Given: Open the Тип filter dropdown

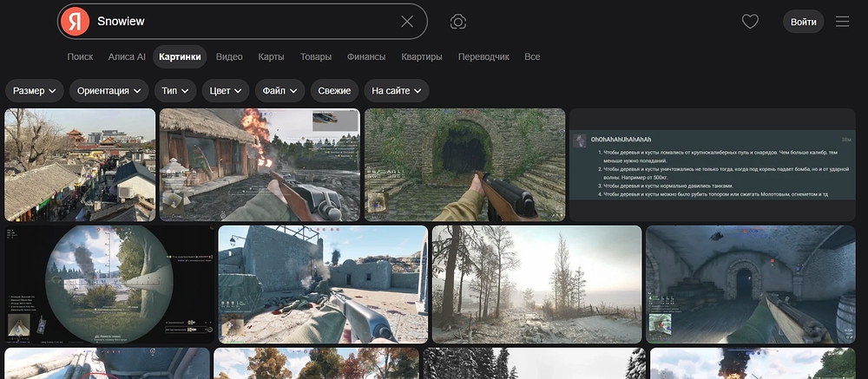Looking at the screenshot, I should click(x=175, y=91).
